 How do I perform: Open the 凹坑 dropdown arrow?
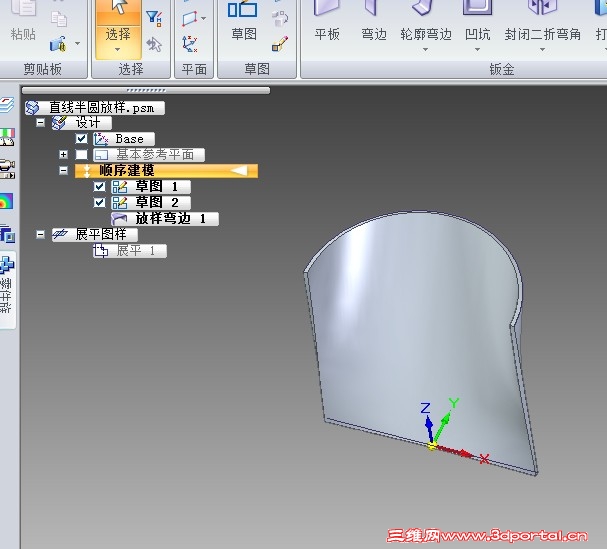click(x=477, y=50)
